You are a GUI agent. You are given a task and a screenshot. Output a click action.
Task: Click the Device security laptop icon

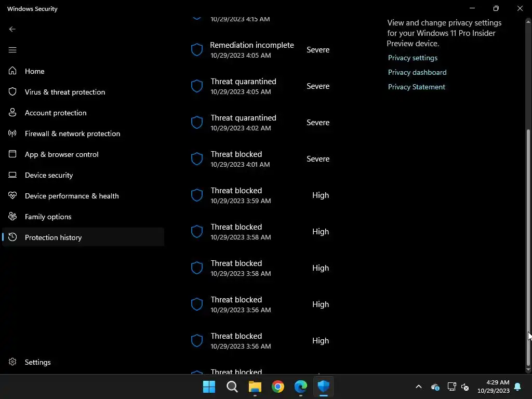point(12,175)
